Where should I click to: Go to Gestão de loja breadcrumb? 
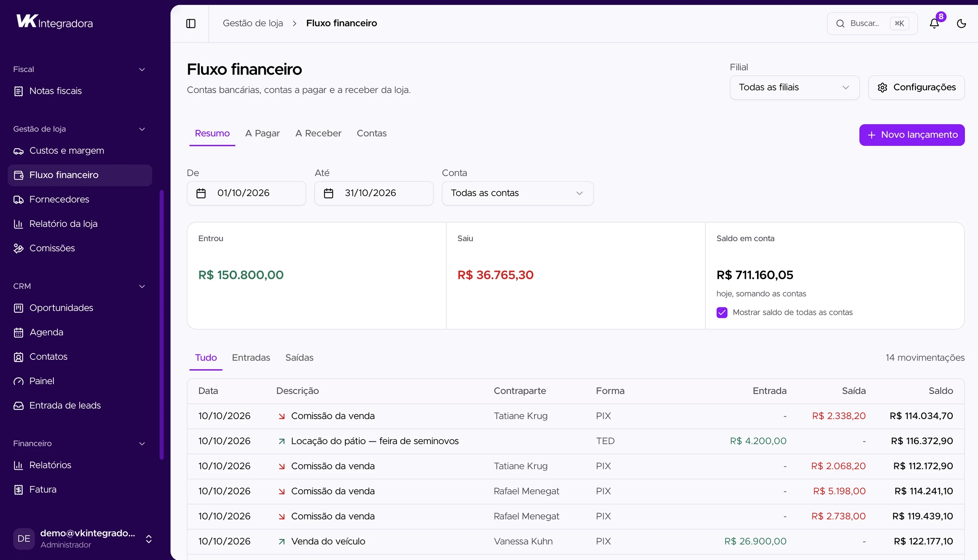(253, 23)
